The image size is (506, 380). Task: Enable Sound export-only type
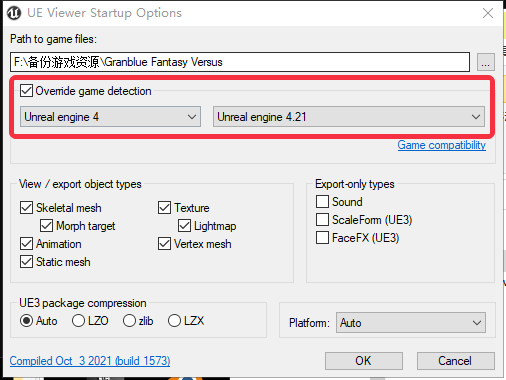(322, 202)
